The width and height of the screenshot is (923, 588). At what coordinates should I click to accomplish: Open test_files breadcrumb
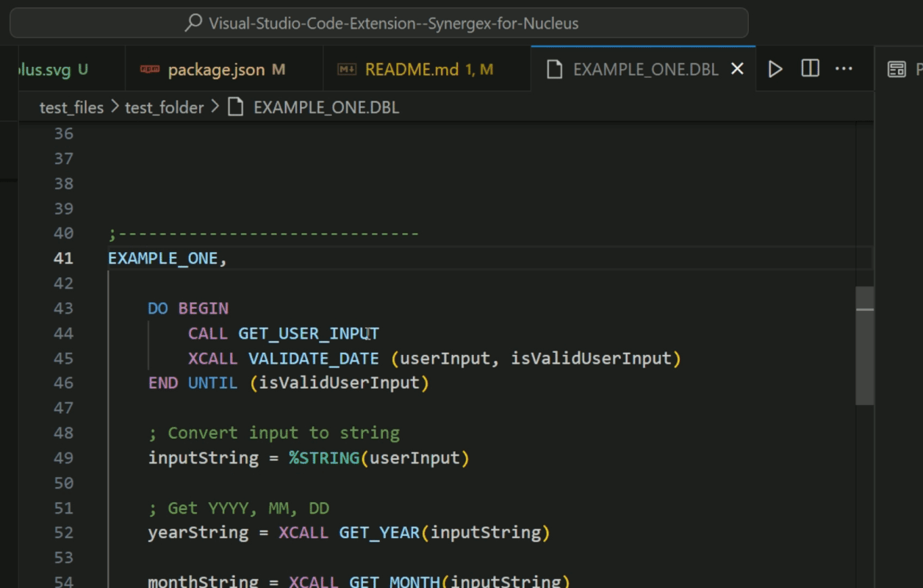pos(71,108)
